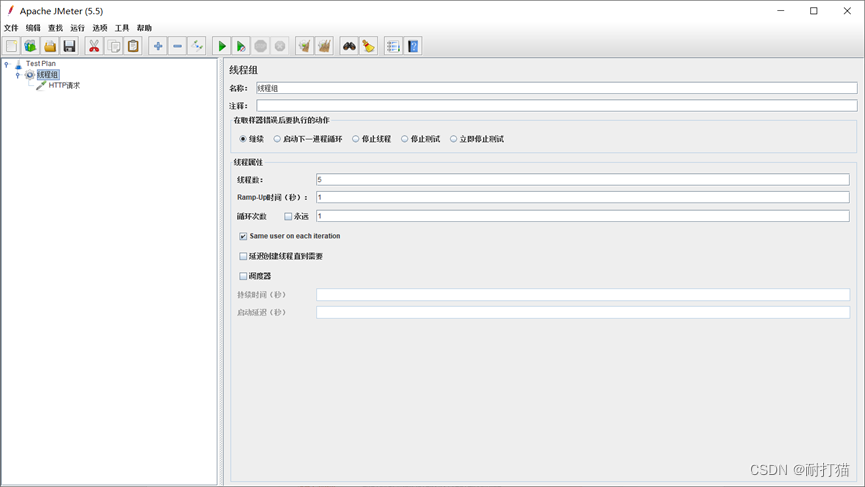Minimize the JMeter window
865x487 pixels.
(x=781, y=10)
